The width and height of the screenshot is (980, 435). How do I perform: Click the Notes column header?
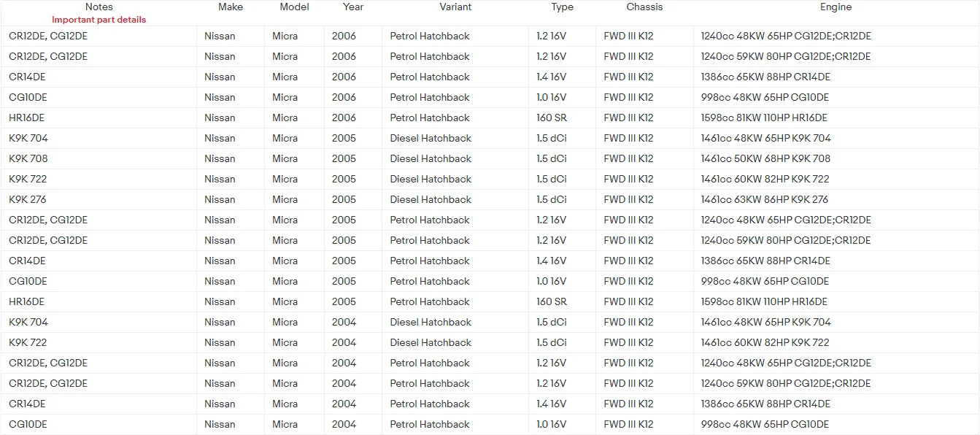click(99, 7)
